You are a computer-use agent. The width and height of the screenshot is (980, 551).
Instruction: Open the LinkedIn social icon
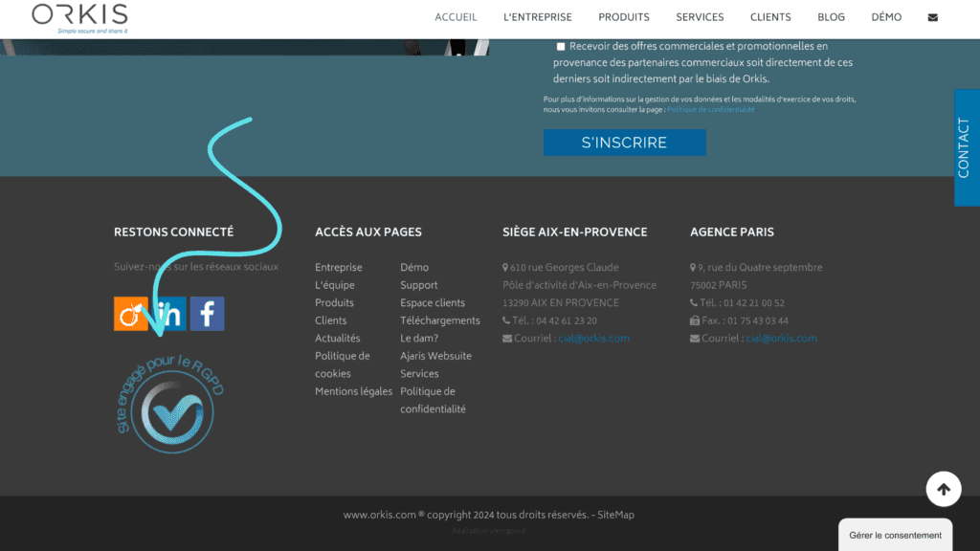[170, 314]
